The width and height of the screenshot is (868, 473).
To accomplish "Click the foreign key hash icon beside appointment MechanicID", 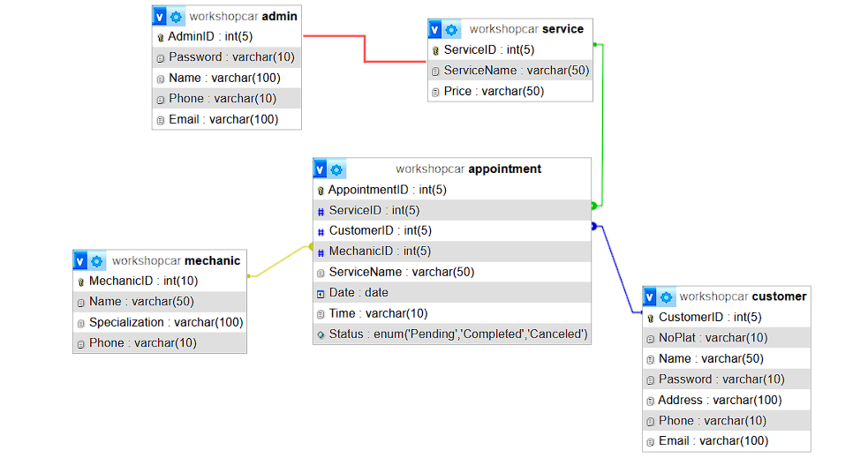I will 321,252.
